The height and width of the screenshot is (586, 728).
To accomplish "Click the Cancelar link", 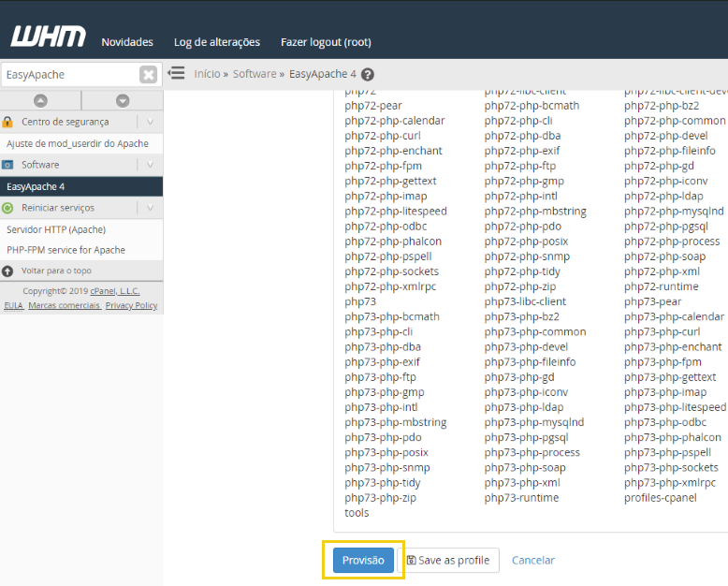I will click(533, 560).
